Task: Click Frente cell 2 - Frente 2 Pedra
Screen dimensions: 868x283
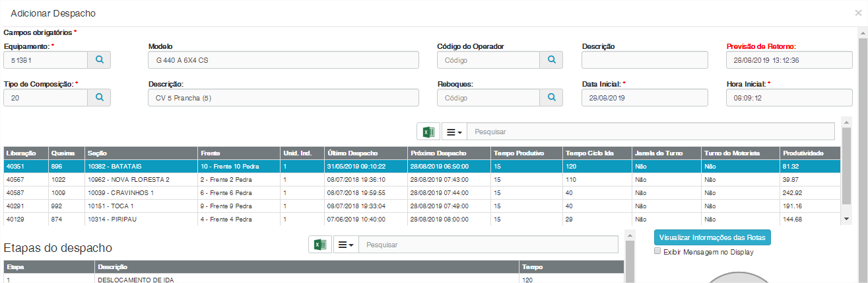Action: 238,179
